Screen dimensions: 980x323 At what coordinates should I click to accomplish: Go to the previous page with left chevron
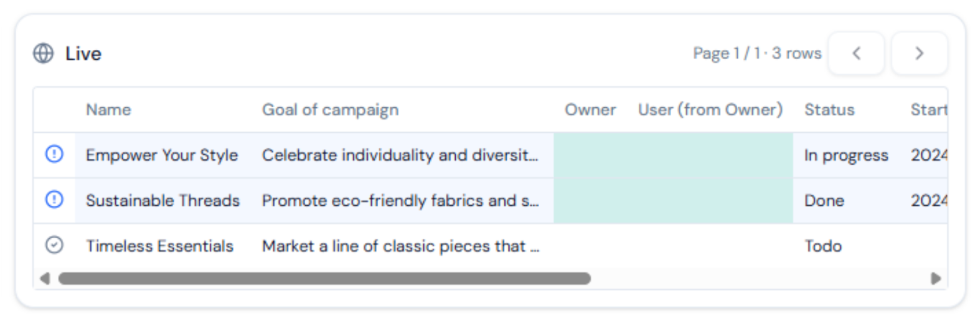coord(856,54)
